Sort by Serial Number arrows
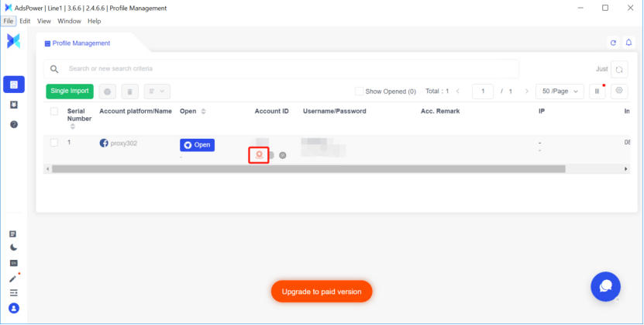Viewport: 644px width, 325px height. pyautogui.click(x=73, y=126)
